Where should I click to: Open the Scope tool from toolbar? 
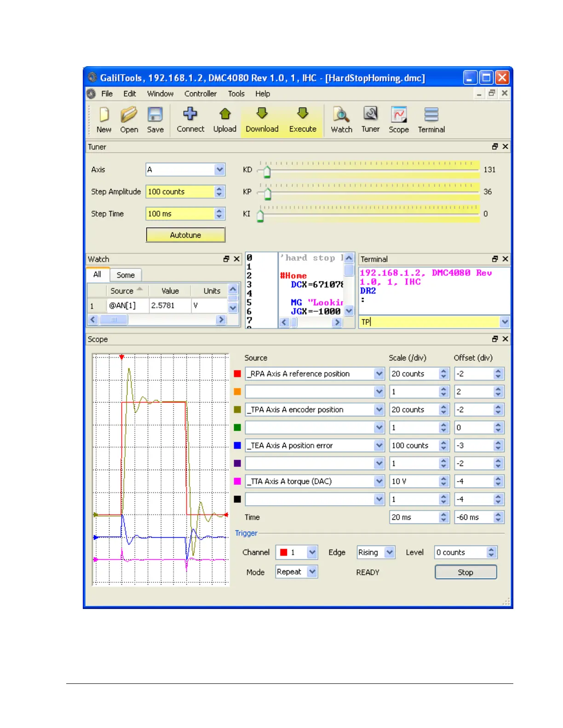pyautogui.click(x=398, y=119)
